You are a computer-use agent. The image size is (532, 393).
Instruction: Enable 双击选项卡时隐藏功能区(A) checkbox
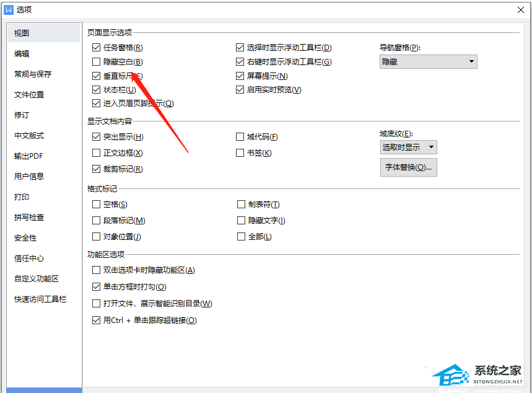(97, 270)
